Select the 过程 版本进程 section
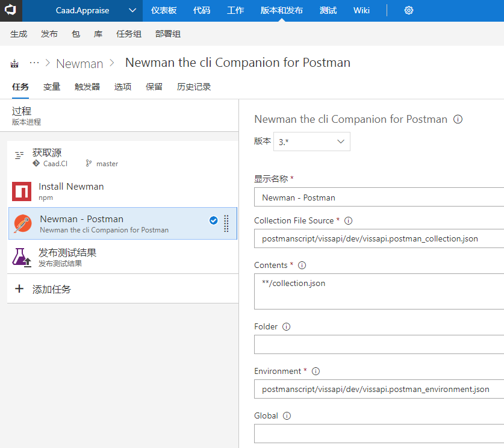This screenshot has height=448, width=504. (119, 116)
